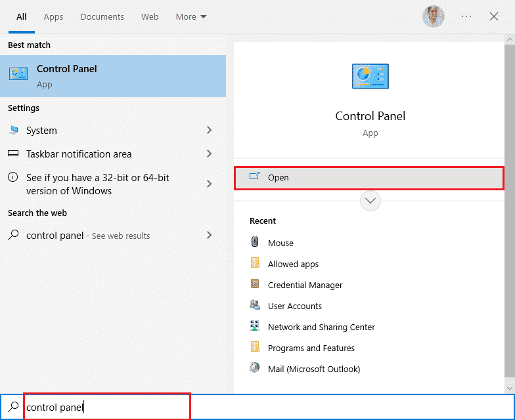Click the Credential Manager icon in Recent
Viewport: 515px width, 420px height.
255,284
